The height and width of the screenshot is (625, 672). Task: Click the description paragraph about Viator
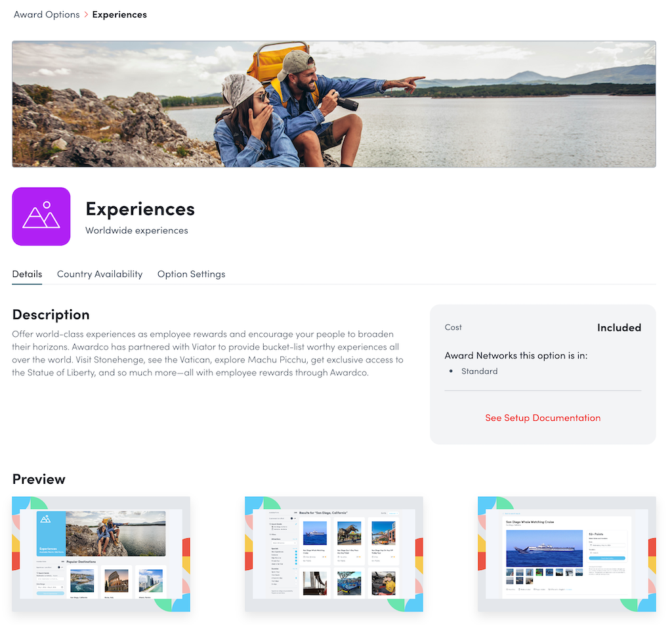click(x=207, y=353)
